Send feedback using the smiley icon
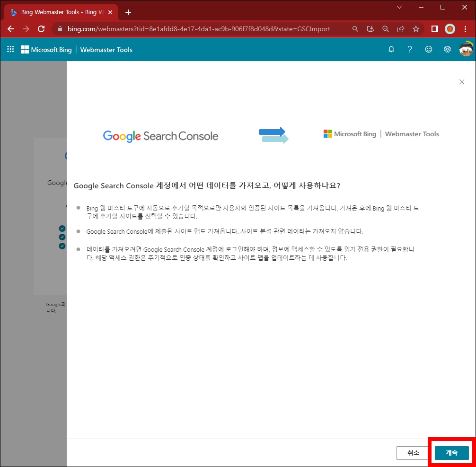This screenshot has height=467, width=476. (429, 49)
